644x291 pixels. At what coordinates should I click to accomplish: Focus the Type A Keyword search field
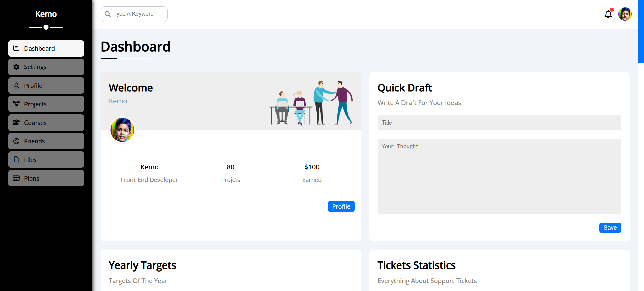134,14
